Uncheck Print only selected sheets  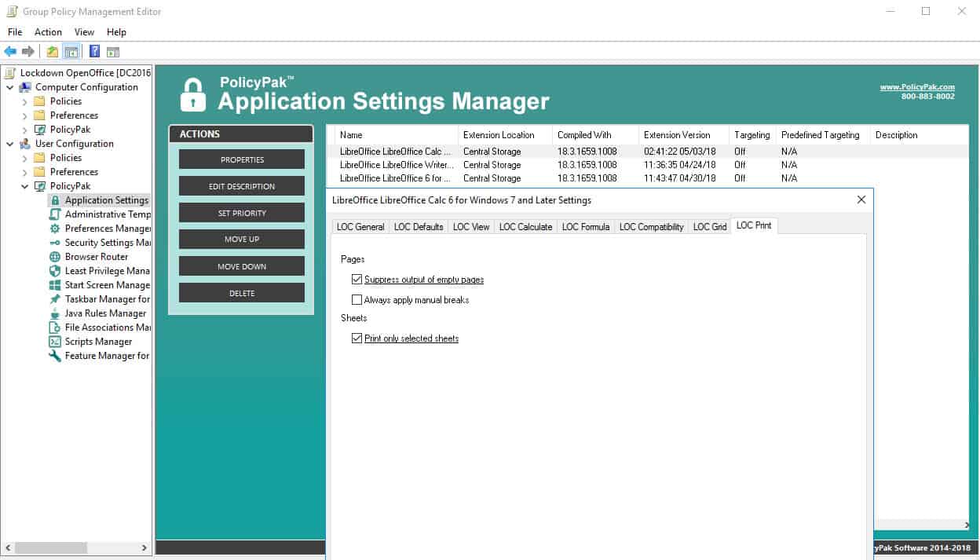(357, 339)
